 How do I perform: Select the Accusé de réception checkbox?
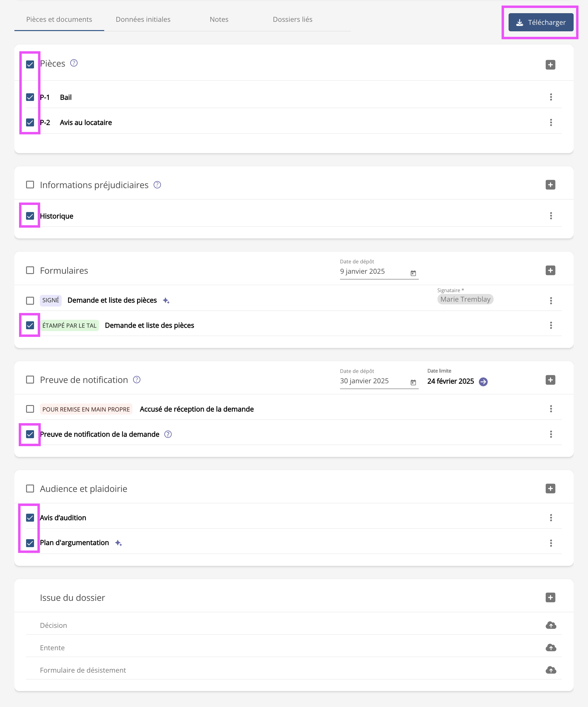(x=30, y=409)
